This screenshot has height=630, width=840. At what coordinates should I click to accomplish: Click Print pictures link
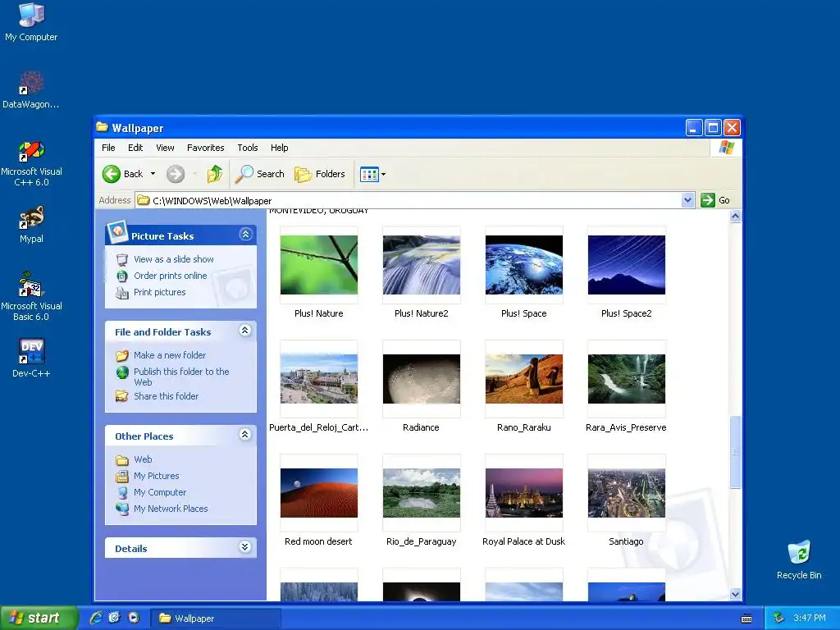160,293
